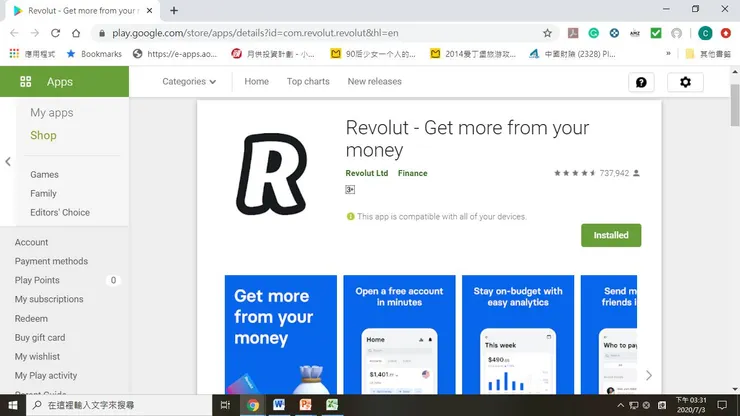Click the green checkmark extension icon

656,33
